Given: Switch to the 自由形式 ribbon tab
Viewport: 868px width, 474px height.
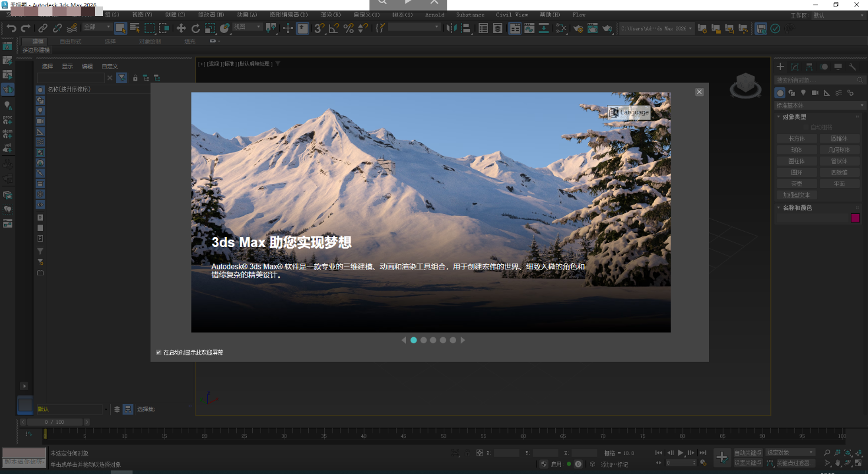Looking at the screenshot, I should coord(71,41).
